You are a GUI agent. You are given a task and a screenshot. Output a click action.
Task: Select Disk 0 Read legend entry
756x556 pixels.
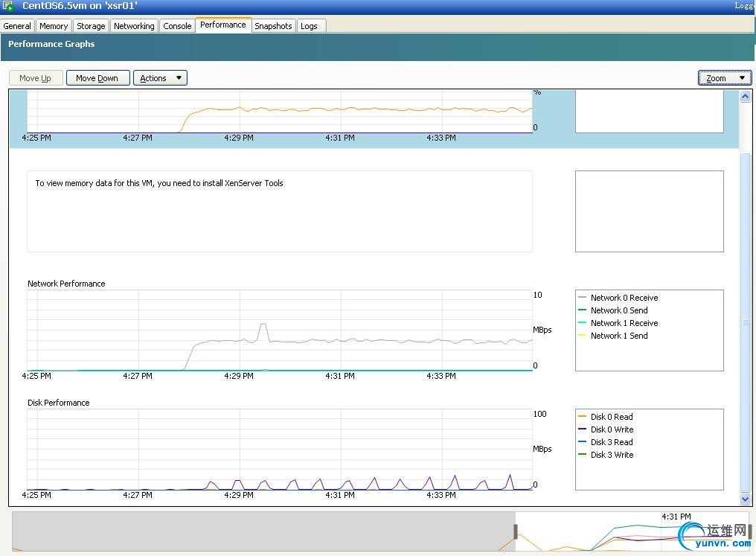pos(611,417)
